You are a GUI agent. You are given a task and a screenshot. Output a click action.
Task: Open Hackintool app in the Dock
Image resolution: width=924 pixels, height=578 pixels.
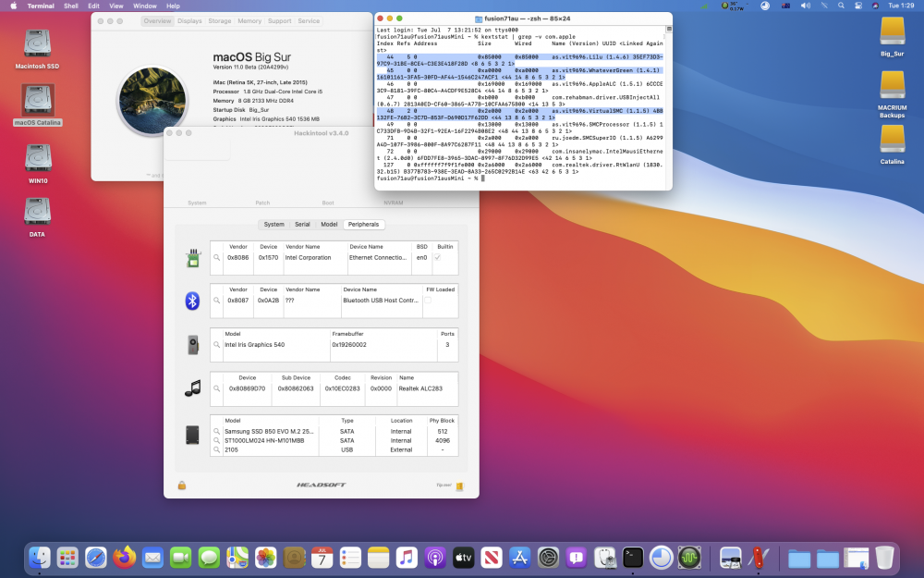pos(759,558)
